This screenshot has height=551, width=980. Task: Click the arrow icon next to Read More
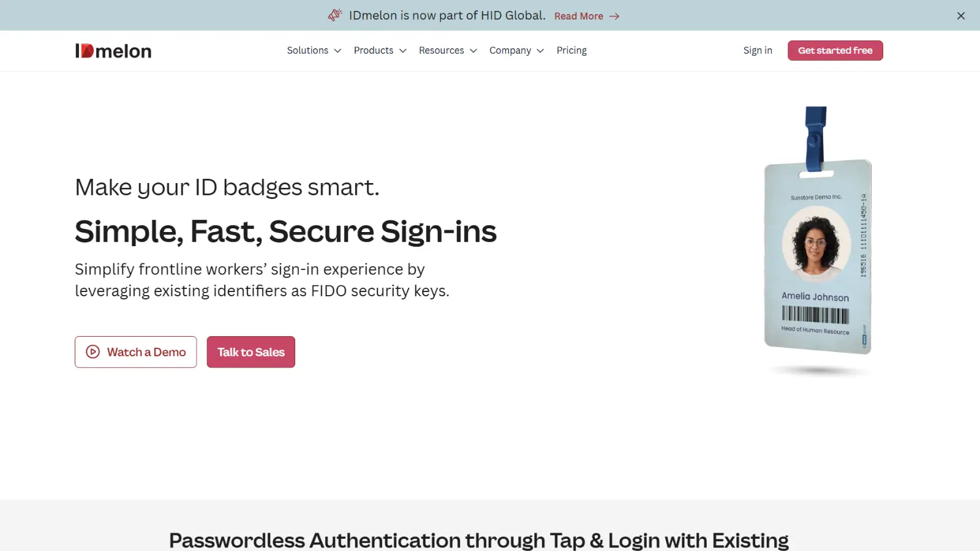[x=614, y=16]
